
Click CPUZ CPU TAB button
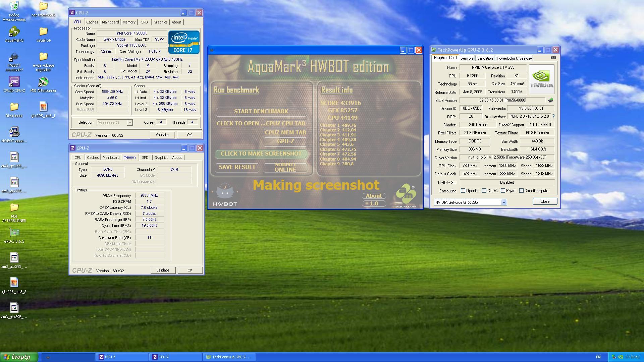pyautogui.click(x=285, y=123)
